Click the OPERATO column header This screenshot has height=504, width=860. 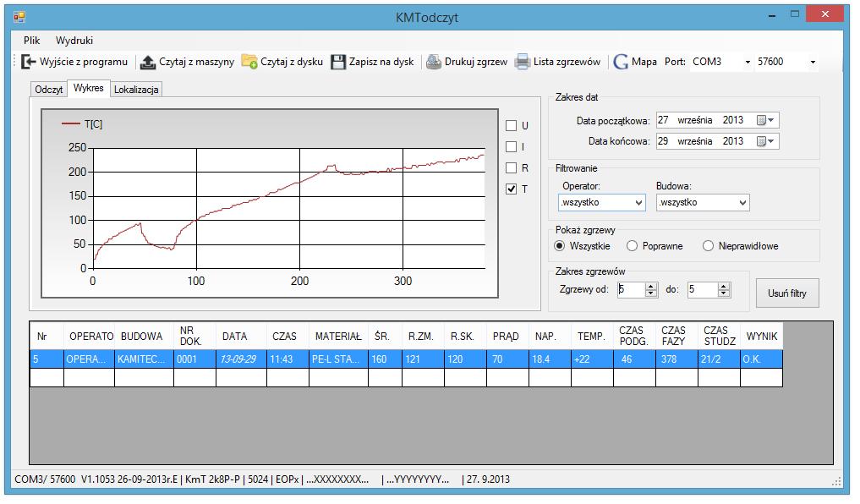[x=90, y=337]
